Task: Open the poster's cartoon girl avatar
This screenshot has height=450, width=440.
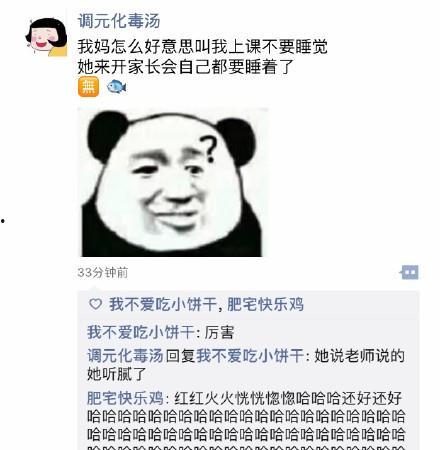Action: pos(46,37)
